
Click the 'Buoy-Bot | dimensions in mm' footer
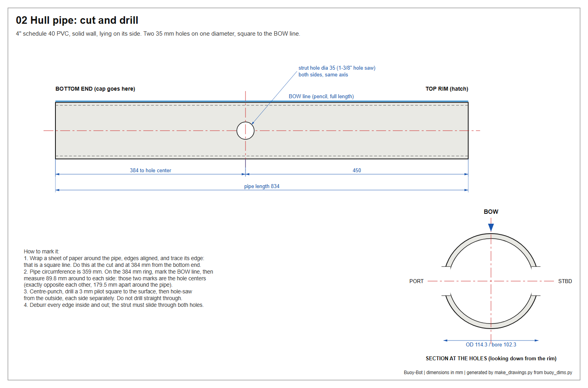(x=488, y=373)
